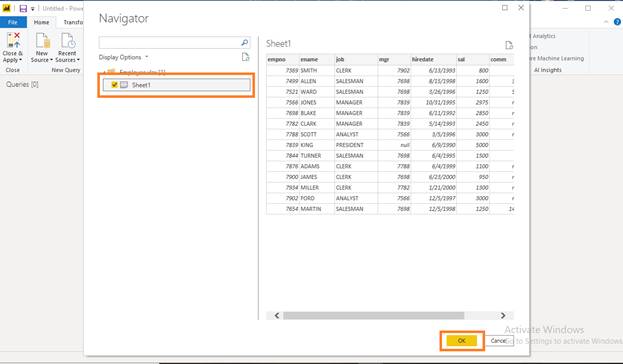Tick the Sheet1 checkbox
Viewport: 623px width, 364px height.
(114, 85)
